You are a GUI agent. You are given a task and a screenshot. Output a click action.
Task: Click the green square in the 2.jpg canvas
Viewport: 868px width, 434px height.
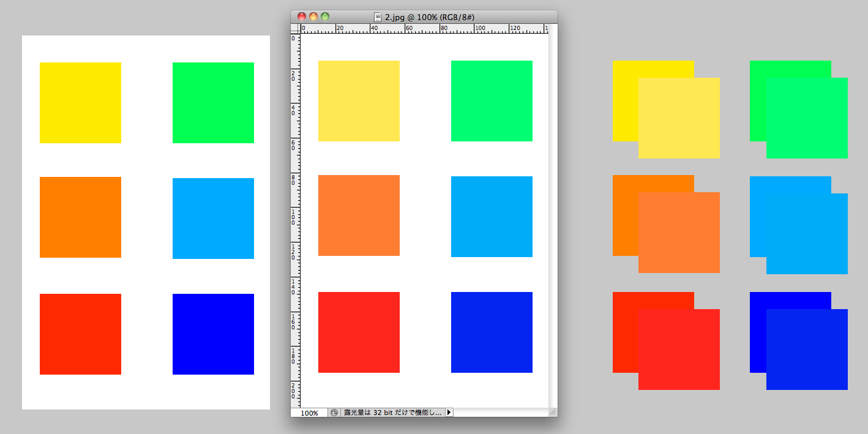[x=492, y=101]
